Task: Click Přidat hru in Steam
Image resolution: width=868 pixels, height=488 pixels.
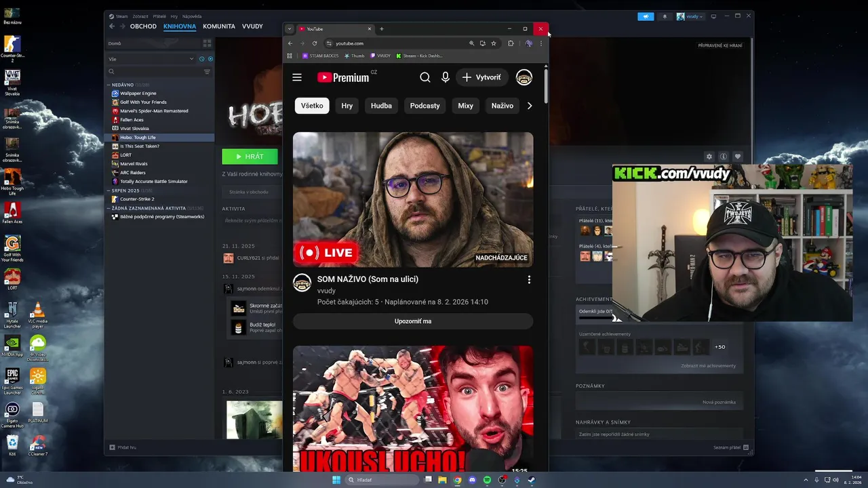Action: tap(123, 447)
